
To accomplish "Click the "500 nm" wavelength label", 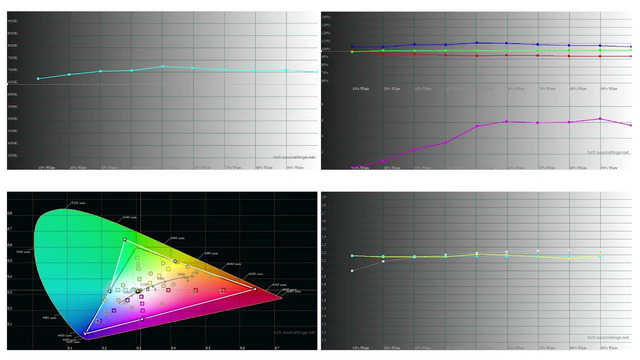I will pyautogui.click(x=23, y=252).
